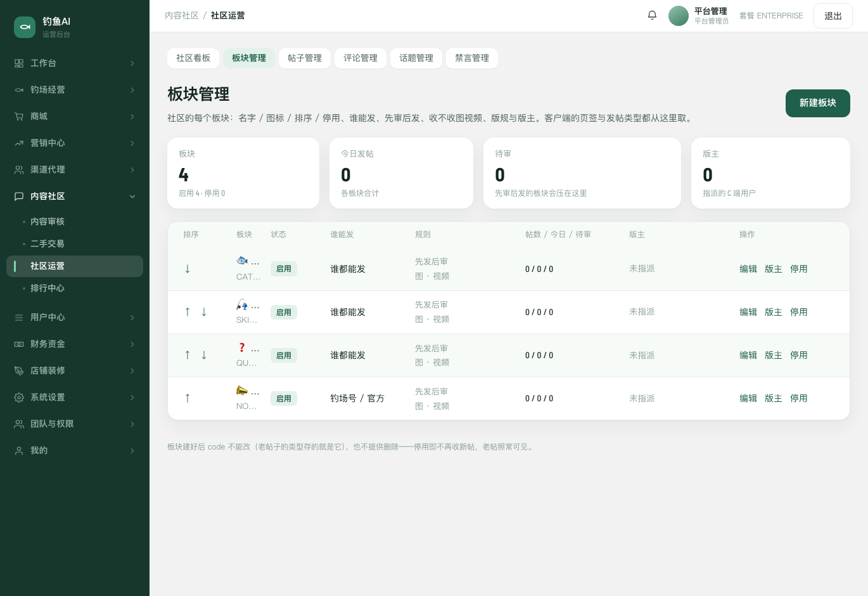Click the 营销中心 trend icon

pos(19,143)
